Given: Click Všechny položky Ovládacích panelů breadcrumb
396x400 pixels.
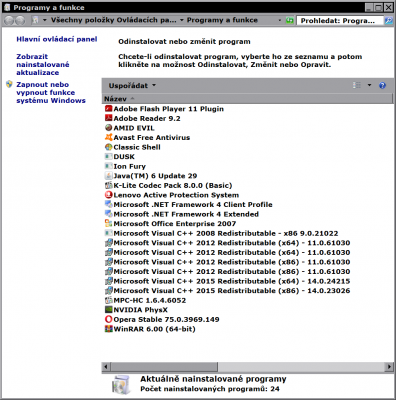Looking at the screenshot, I should click(114, 20).
